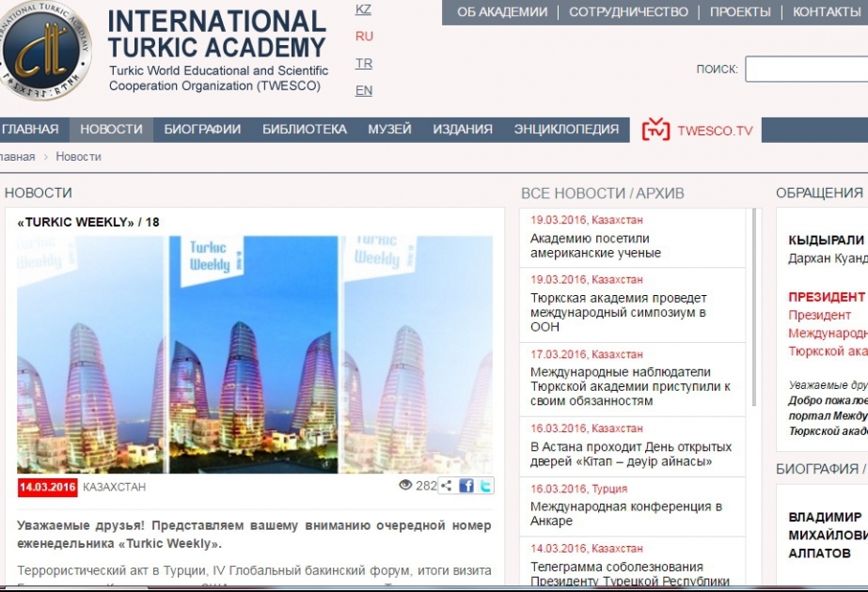
Task: Open the СОТРУДНИЧЕСТВО menu
Action: pyautogui.click(x=628, y=12)
